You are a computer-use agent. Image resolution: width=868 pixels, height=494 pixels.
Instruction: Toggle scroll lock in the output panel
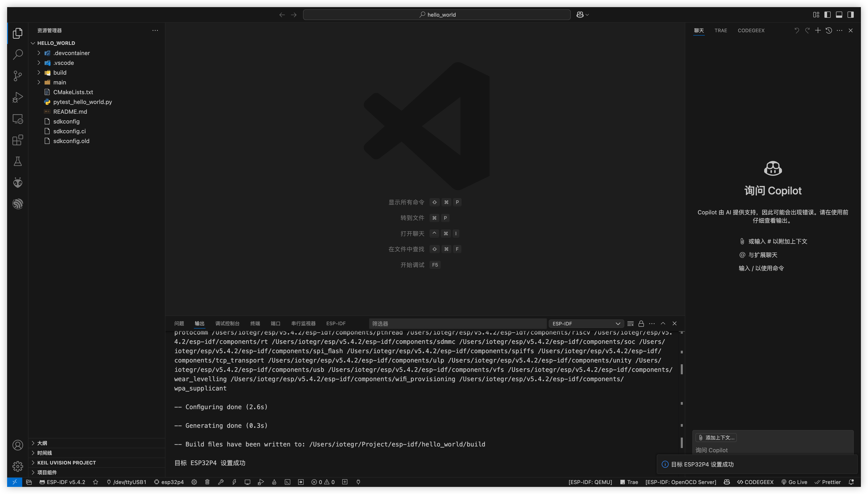coord(641,323)
